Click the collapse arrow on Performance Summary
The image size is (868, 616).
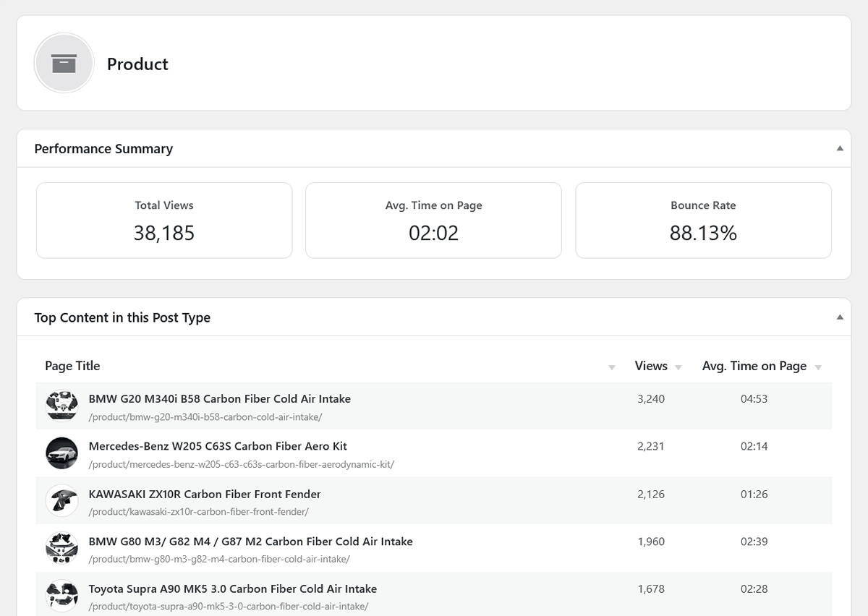[840, 147]
